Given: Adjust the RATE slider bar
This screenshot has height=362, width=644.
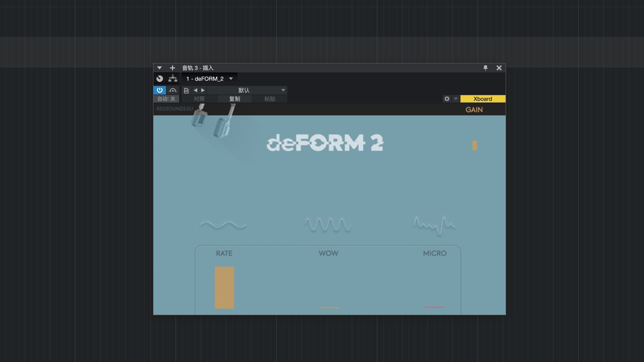Looking at the screenshot, I should (224, 288).
